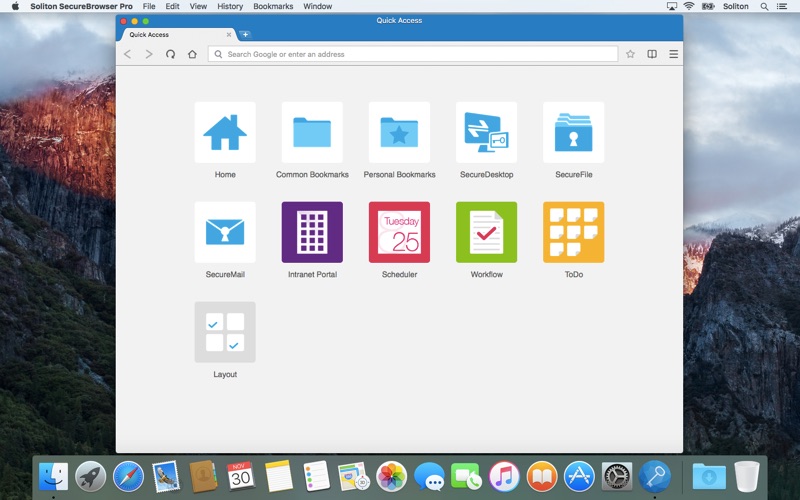This screenshot has width=800, height=500.
Task: Open App Store from the Dock
Action: 579,477
